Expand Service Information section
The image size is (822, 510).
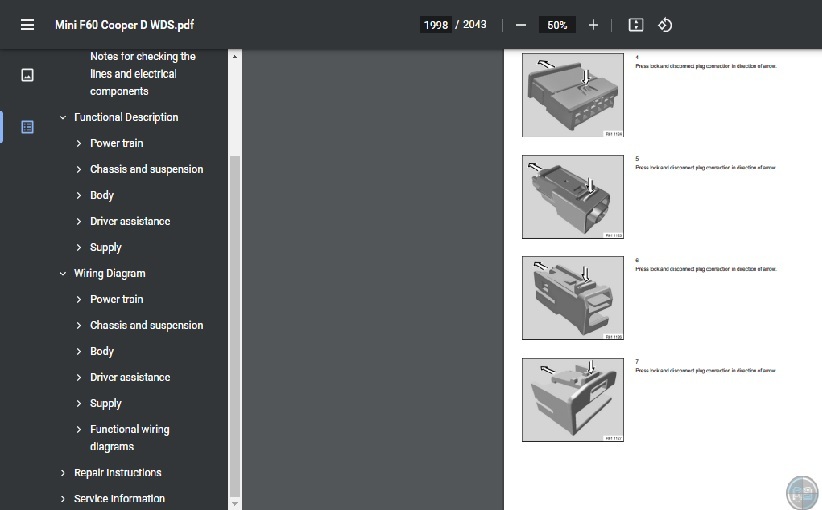[x=63, y=498]
